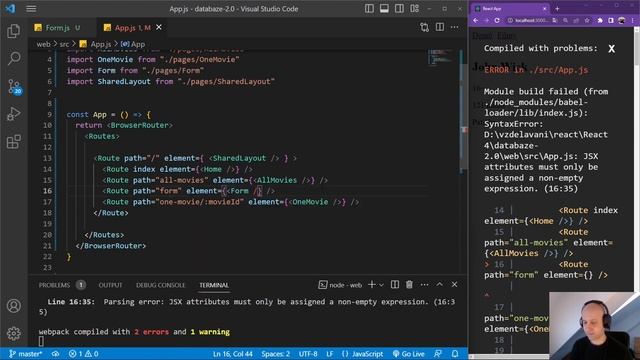640x360 pixels.
Task: Click the master branch status item
Action: (x=25, y=354)
